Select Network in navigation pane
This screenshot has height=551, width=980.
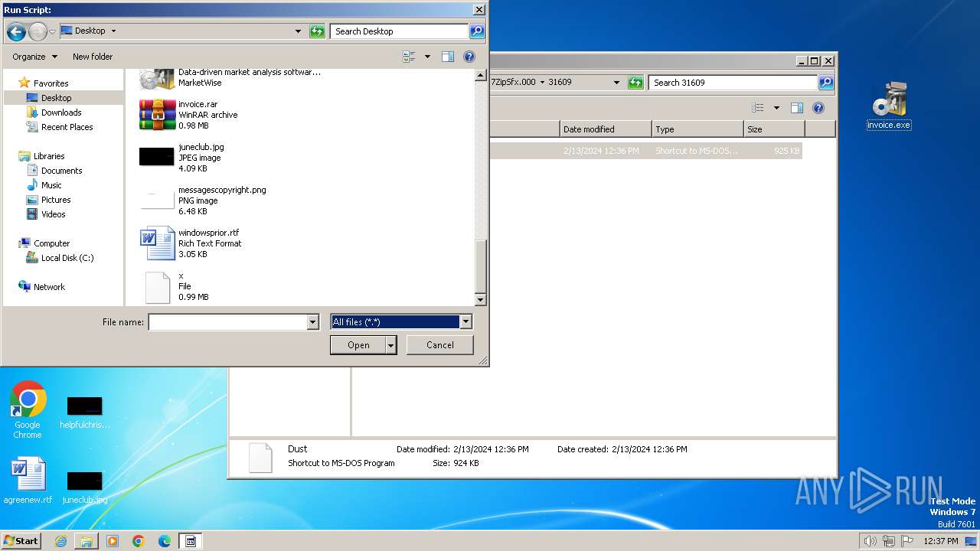click(x=49, y=287)
